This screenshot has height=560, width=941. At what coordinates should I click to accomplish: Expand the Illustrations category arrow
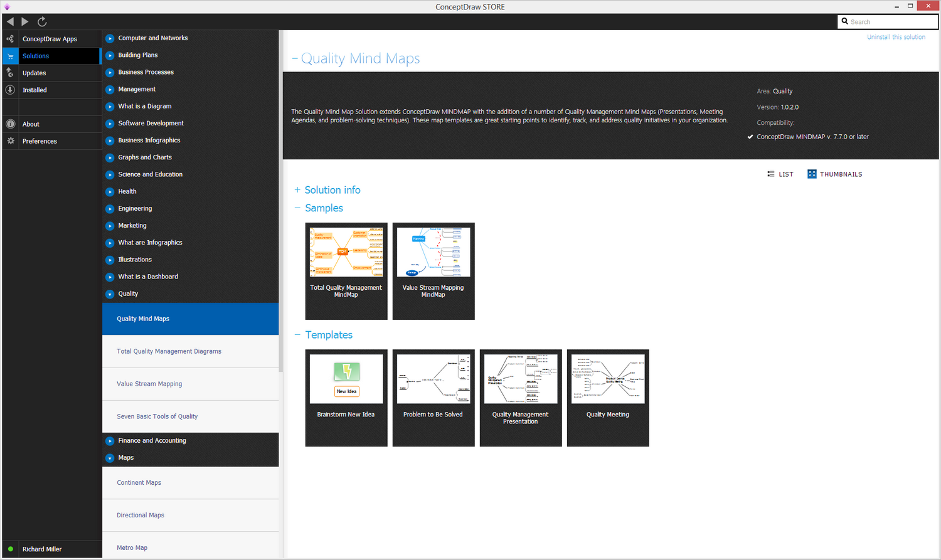coord(110,260)
